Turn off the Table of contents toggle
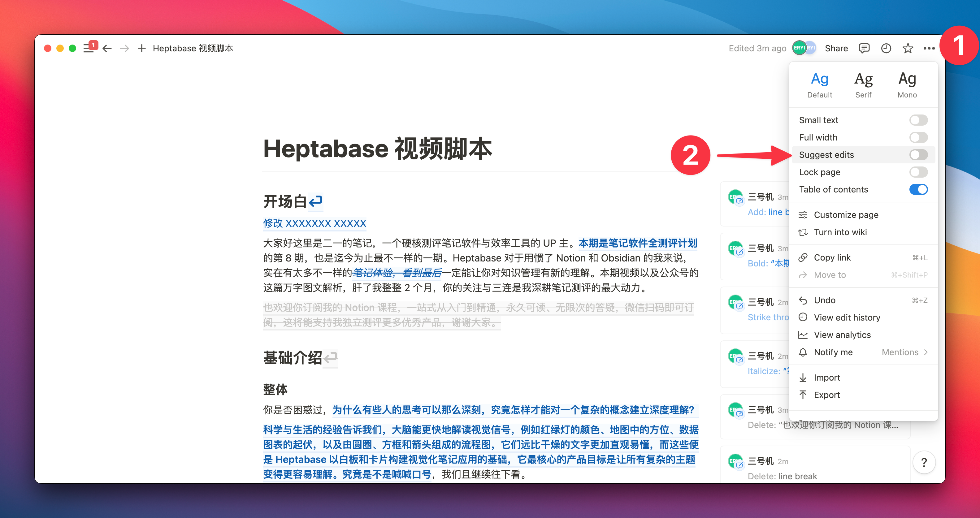Image resolution: width=980 pixels, height=518 pixels. click(x=918, y=189)
